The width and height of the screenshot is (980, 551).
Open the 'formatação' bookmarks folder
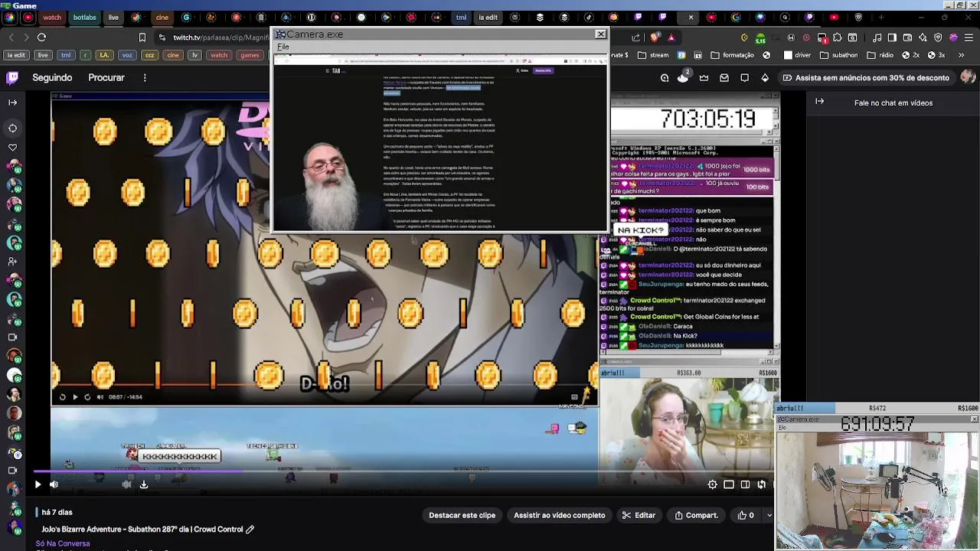732,55
